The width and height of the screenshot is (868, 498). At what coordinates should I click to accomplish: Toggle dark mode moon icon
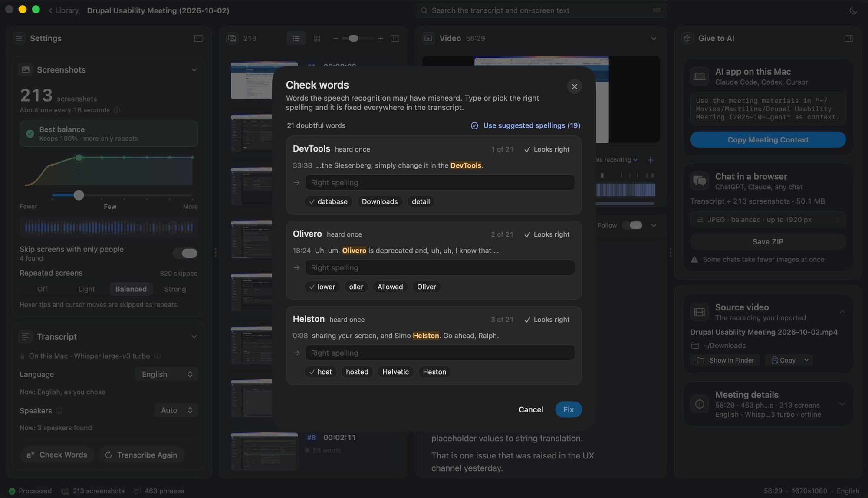coord(853,10)
